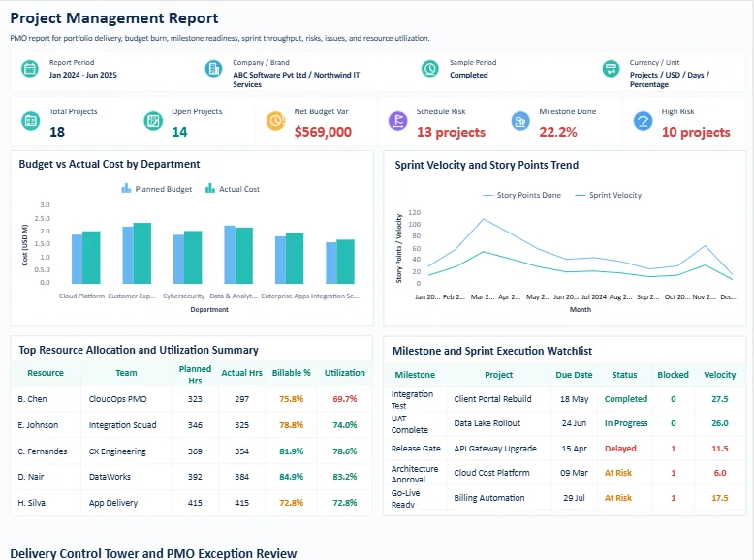Click the Mar 2... month axis label
Viewport: 754px width, 560px height.
(483, 297)
